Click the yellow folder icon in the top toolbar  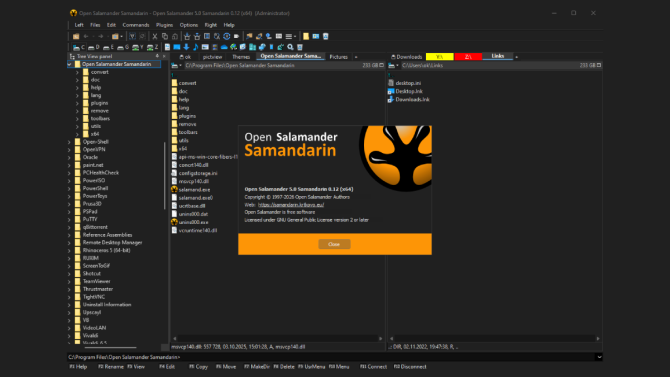click(x=306, y=36)
